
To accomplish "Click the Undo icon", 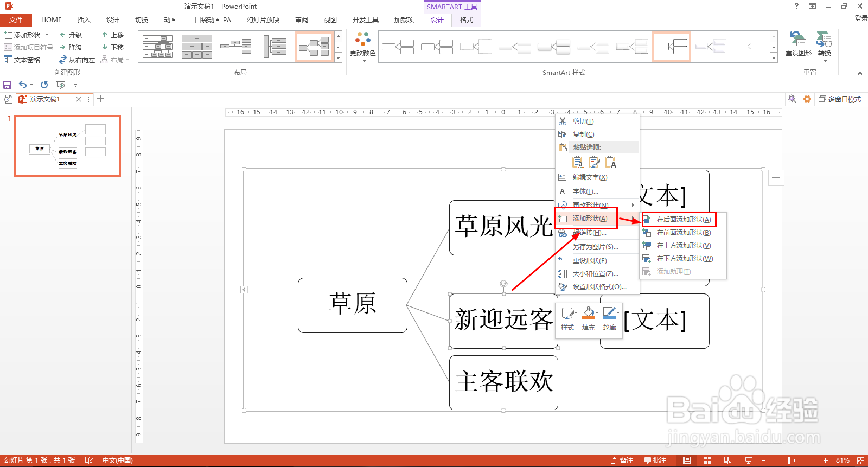I will pos(23,85).
